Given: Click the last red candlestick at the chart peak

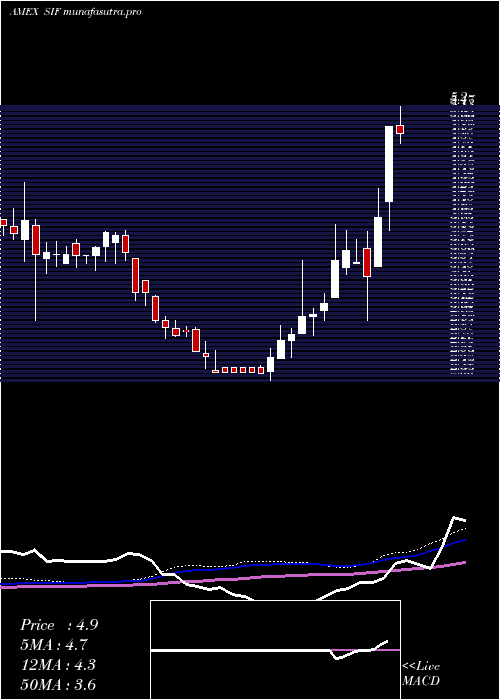Looking at the screenshot, I should pyautogui.click(x=400, y=129).
